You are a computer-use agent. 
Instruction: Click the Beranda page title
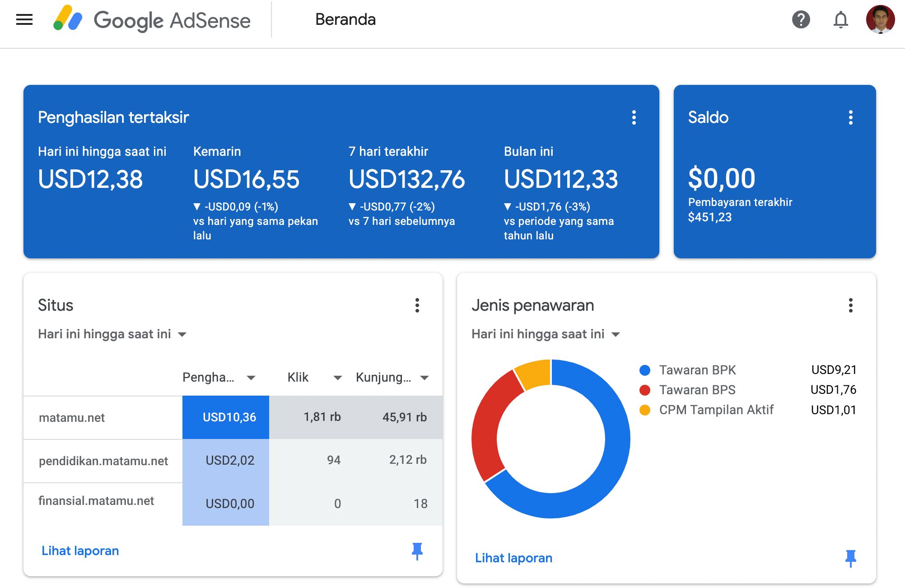coord(345,20)
